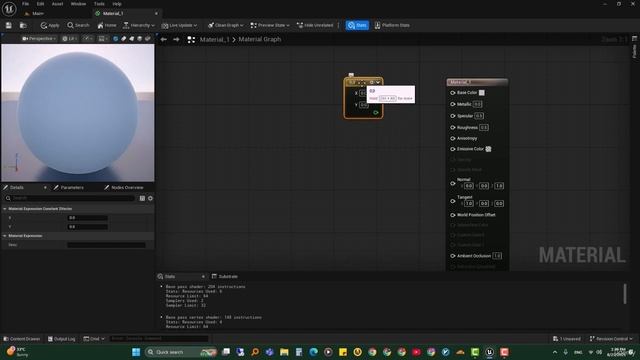640x360 pixels.
Task: Click the World Position Offset pin
Action: pyautogui.click(x=453, y=215)
